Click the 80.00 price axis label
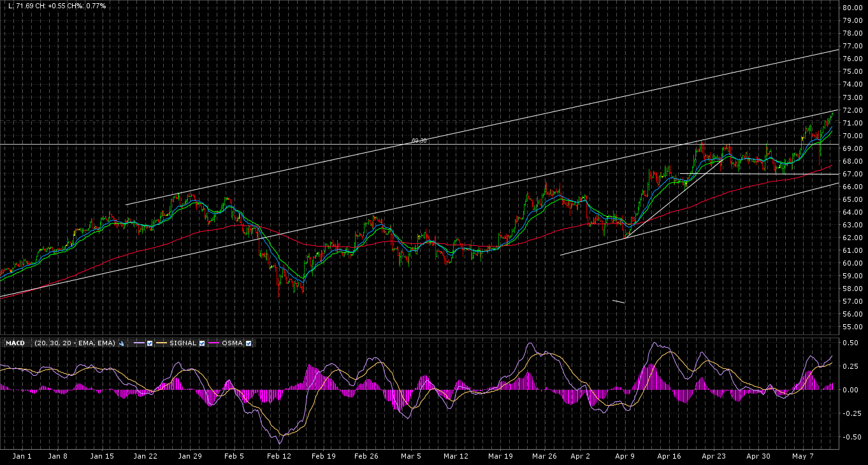This screenshot has width=868, height=465. (853, 8)
